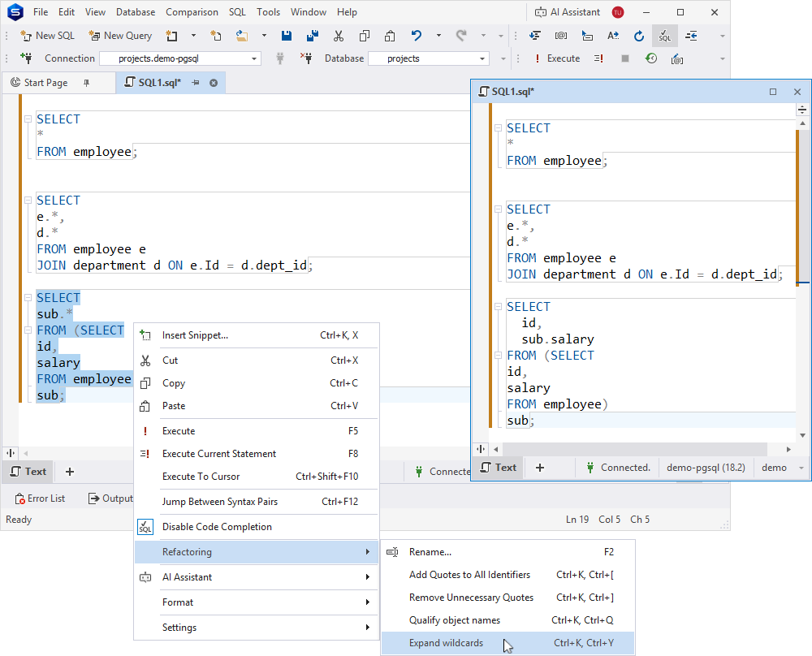Image resolution: width=812 pixels, height=656 pixels.
Task: Expand the Format submenu
Action: click(x=257, y=602)
